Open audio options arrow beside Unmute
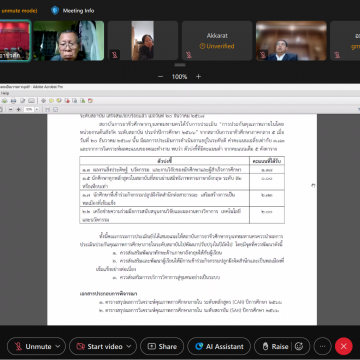The height and width of the screenshot is (360, 360). 58,346
